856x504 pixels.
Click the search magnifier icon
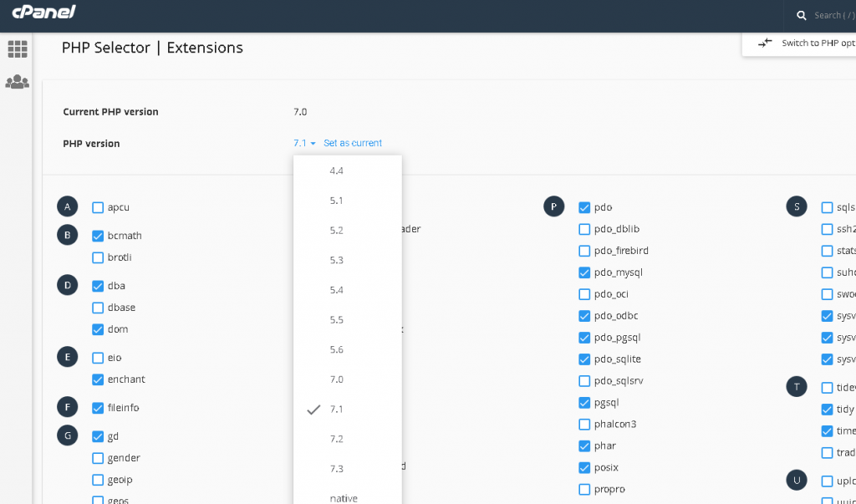tap(801, 15)
